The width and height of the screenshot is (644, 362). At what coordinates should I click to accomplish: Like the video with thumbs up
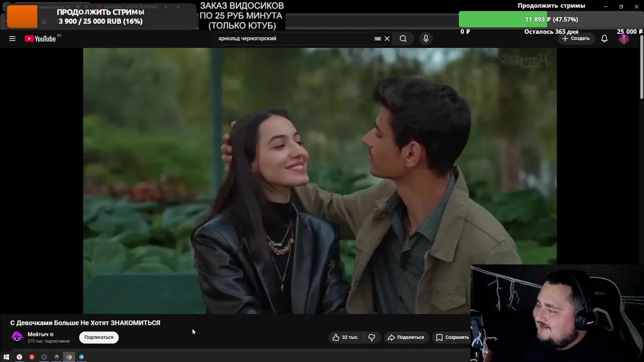pyautogui.click(x=345, y=337)
